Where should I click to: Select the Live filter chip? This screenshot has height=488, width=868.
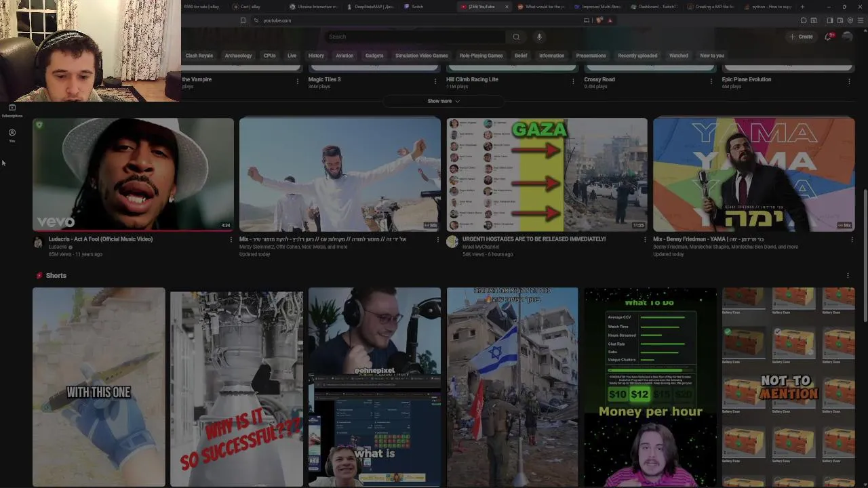point(292,56)
